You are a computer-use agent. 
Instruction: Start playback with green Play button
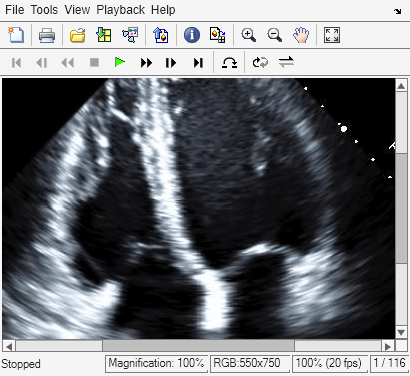tap(120, 62)
